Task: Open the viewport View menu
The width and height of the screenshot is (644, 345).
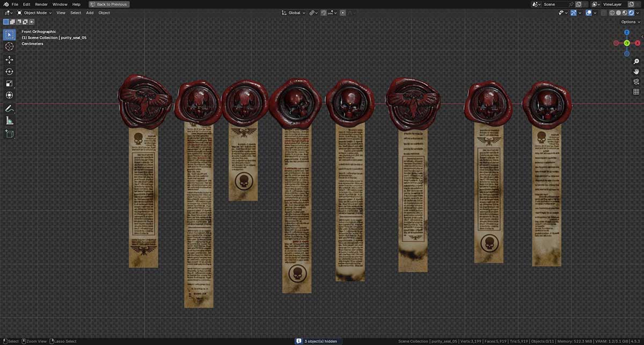Action: 61,12
